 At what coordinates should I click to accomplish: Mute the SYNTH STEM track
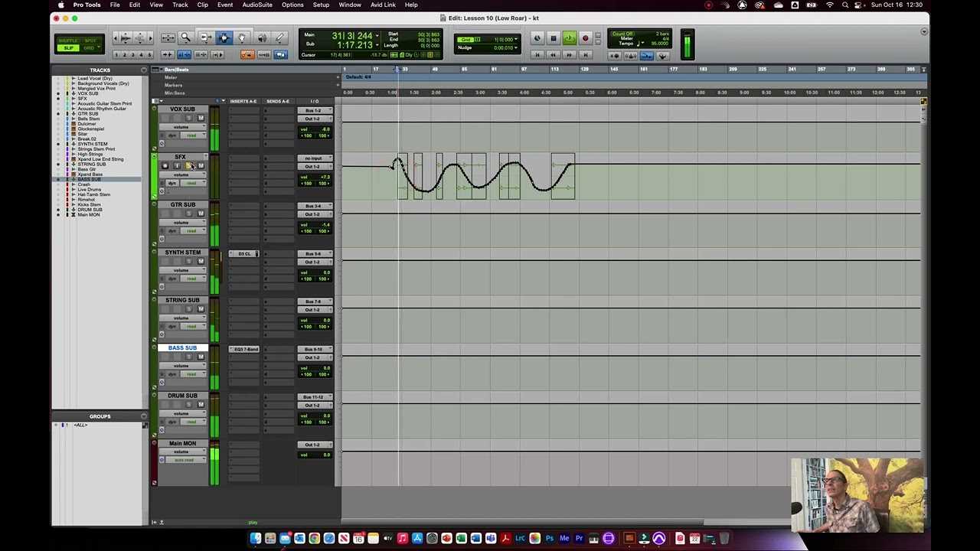201,261
